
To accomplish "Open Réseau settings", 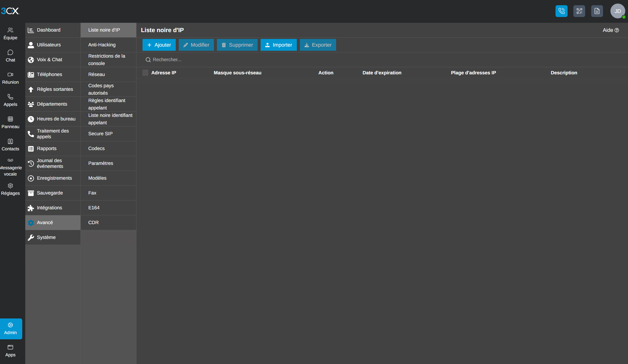I will click(108, 75).
